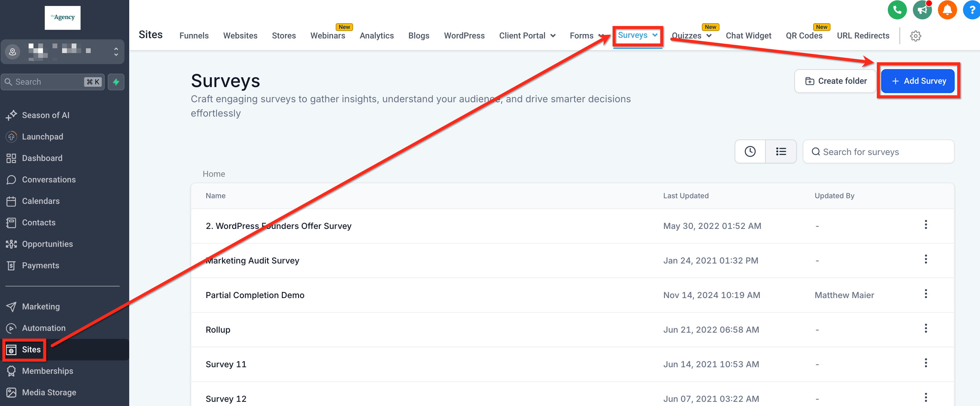The width and height of the screenshot is (980, 406).
Task: Go to the Funnels tab
Action: point(194,36)
